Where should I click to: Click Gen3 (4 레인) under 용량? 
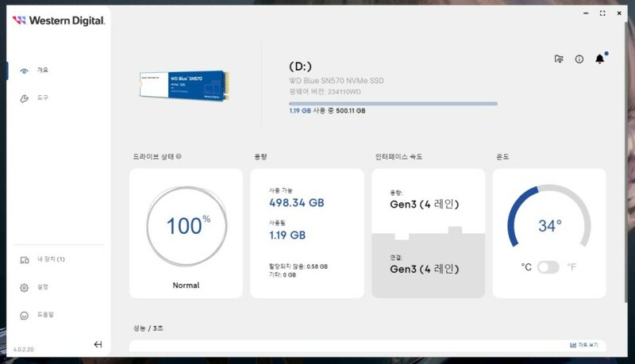tap(425, 205)
